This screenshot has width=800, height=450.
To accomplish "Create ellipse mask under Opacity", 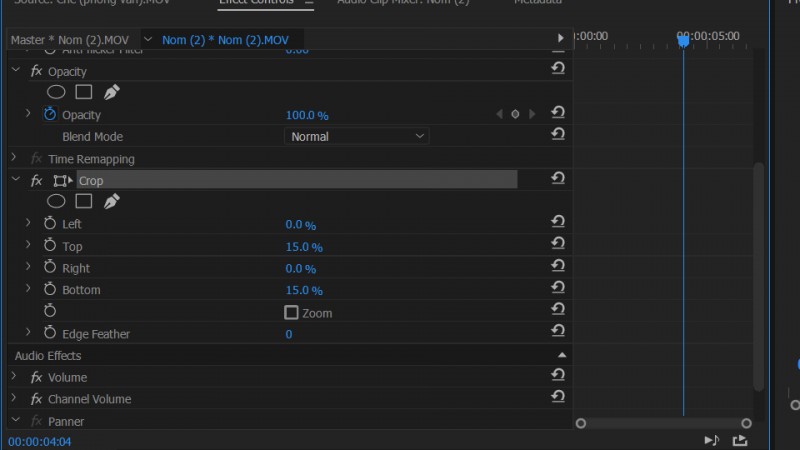I will [56, 92].
